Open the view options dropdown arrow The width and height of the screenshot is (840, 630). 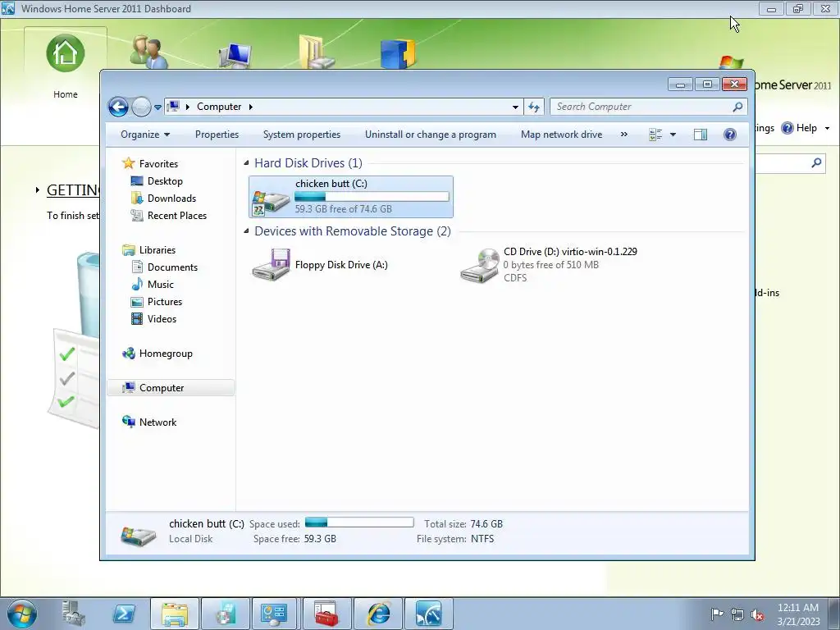673,135
